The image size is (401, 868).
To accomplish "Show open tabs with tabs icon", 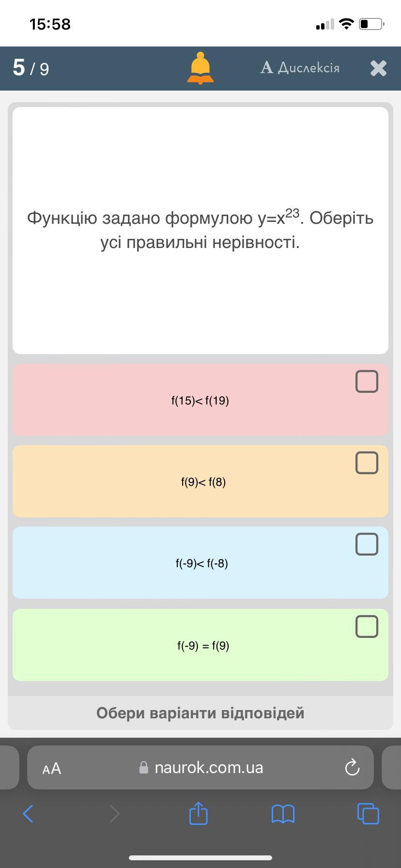I will coord(368,814).
